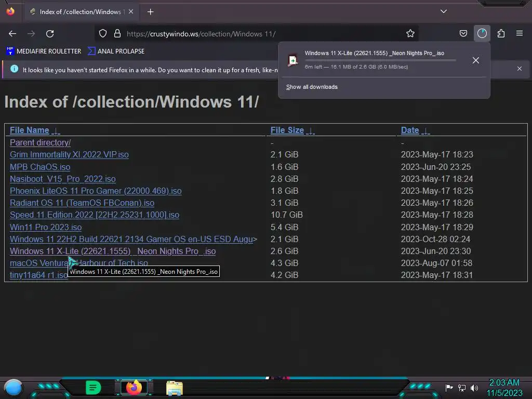Screen dimensions: 532x399
Task: Open the volume speaker tray icon
Action: [474, 388]
